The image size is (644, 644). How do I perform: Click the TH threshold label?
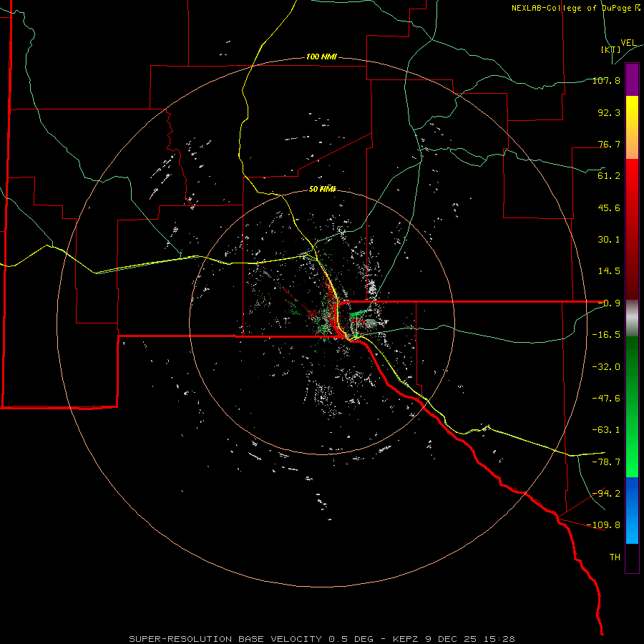(615, 557)
